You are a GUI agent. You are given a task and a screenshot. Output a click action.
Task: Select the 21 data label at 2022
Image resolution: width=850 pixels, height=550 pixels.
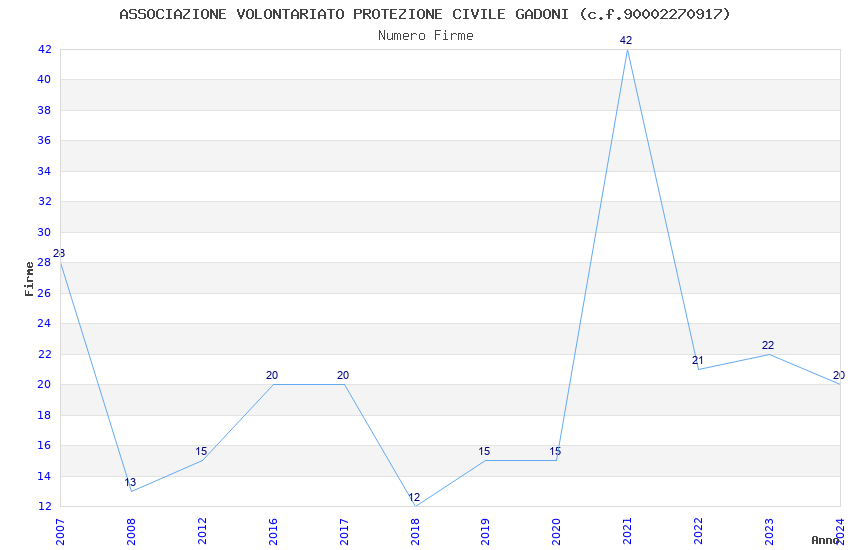tap(698, 360)
